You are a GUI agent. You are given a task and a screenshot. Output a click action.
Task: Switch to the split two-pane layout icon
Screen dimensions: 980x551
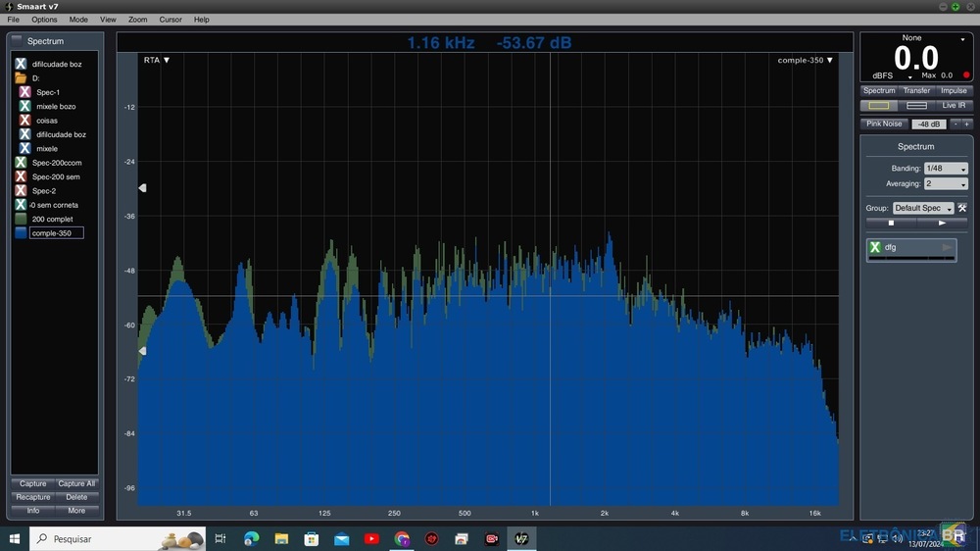click(916, 106)
